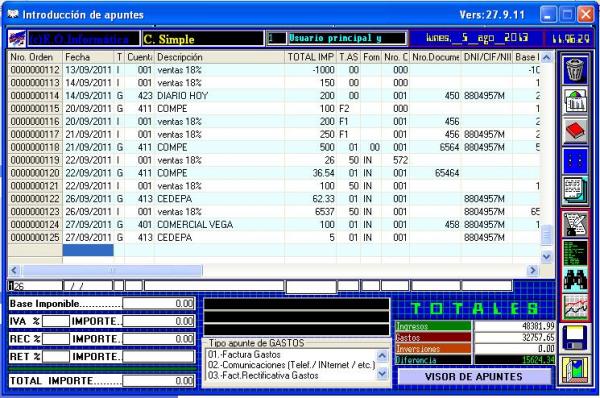This screenshot has width=600, height=398.
Task: Click the expense type list down arrow
Action: (x=382, y=372)
